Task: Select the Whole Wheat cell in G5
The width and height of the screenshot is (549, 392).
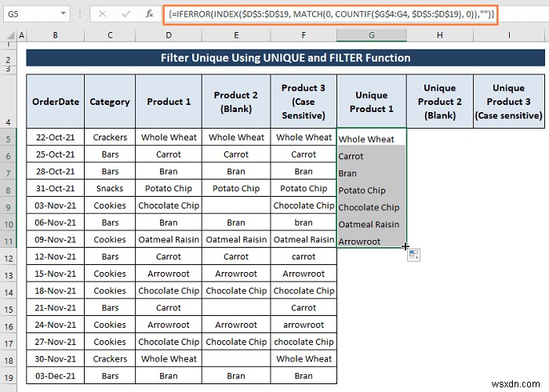Action: pos(372,137)
